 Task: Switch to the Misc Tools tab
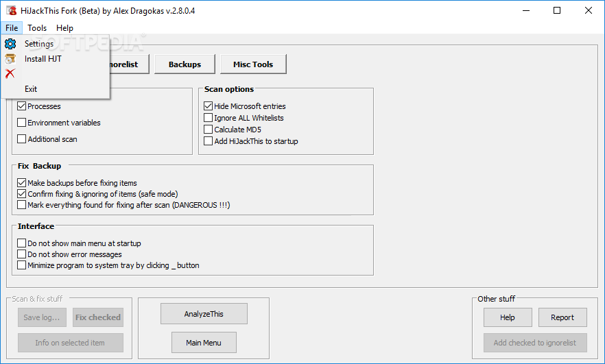point(253,64)
